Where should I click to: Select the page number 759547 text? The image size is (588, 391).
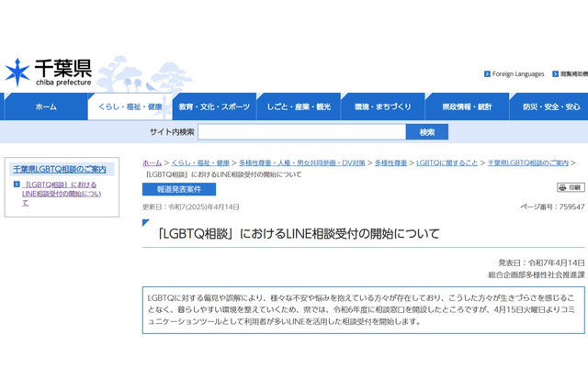pos(571,207)
